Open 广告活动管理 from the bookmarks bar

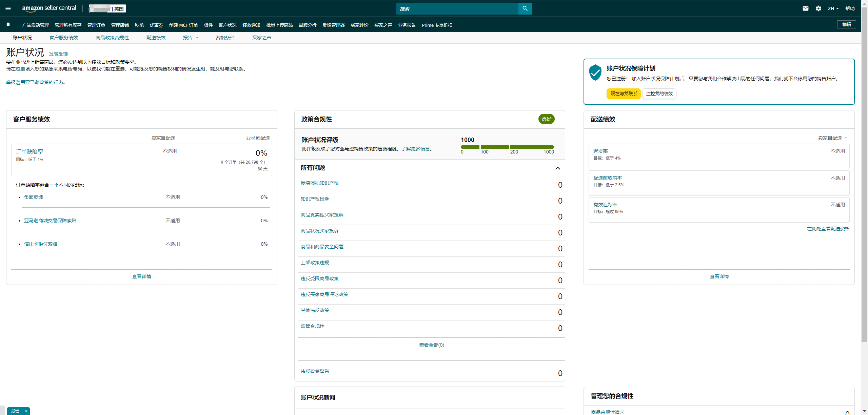[36, 25]
